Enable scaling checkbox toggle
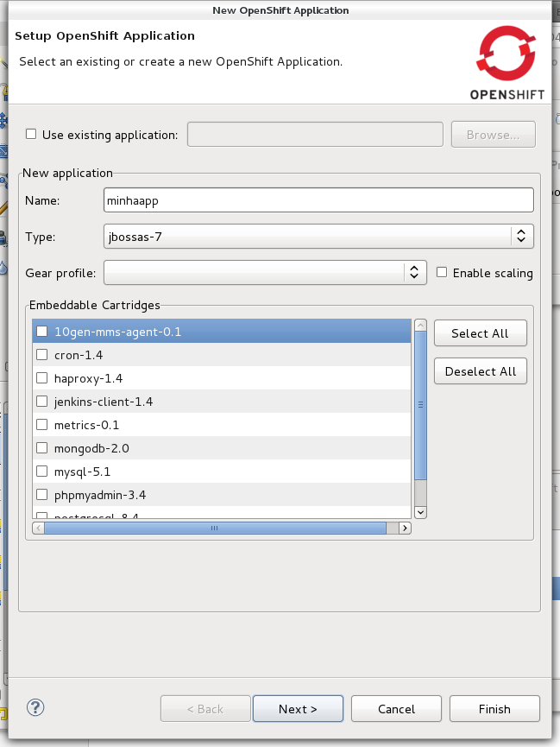560x747 pixels. (442, 272)
